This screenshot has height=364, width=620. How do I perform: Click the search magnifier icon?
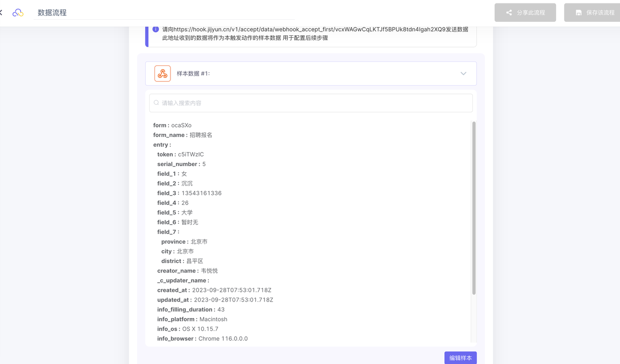click(x=156, y=103)
